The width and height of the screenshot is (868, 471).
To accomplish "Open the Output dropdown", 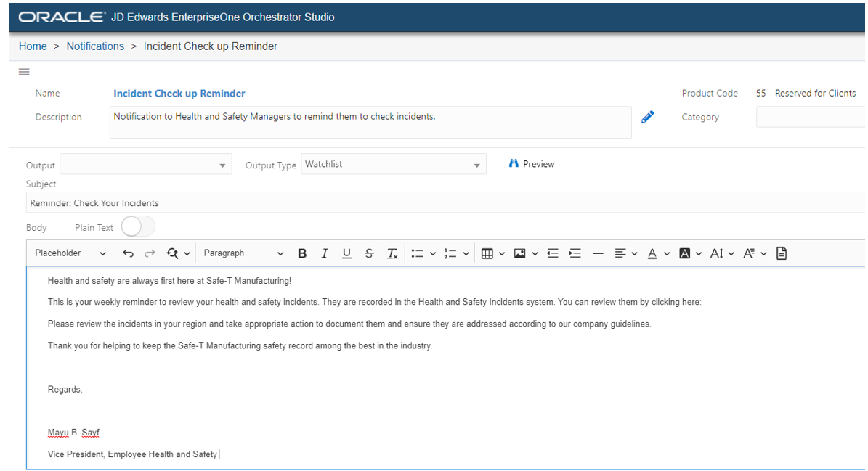I will 145,164.
